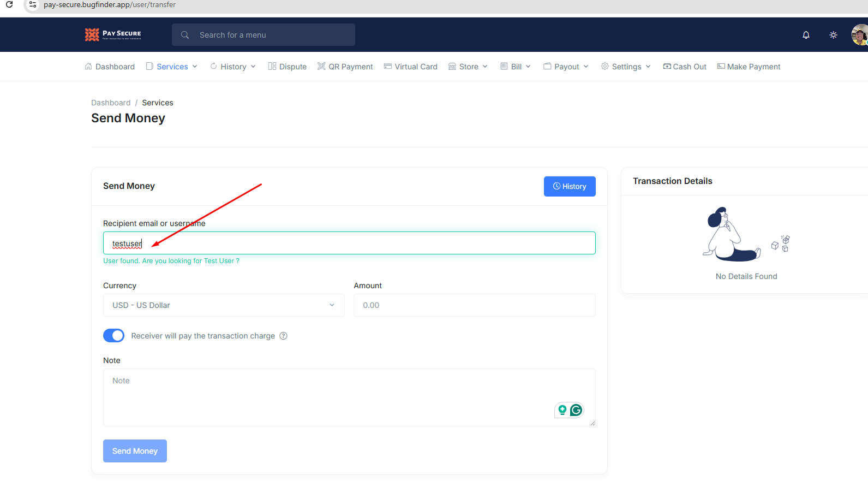
Task: Expand the Payout menu
Action: pos(566,67)
